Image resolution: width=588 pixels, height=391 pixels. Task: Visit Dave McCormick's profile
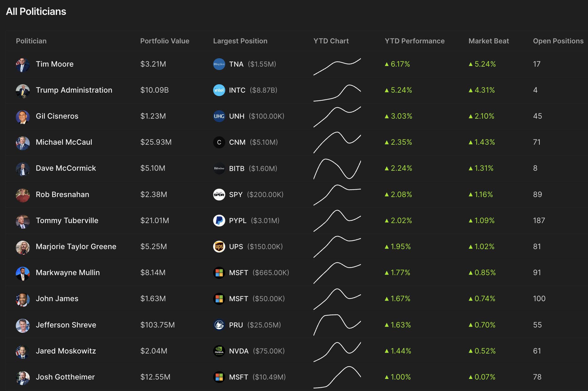pos(66,168)
